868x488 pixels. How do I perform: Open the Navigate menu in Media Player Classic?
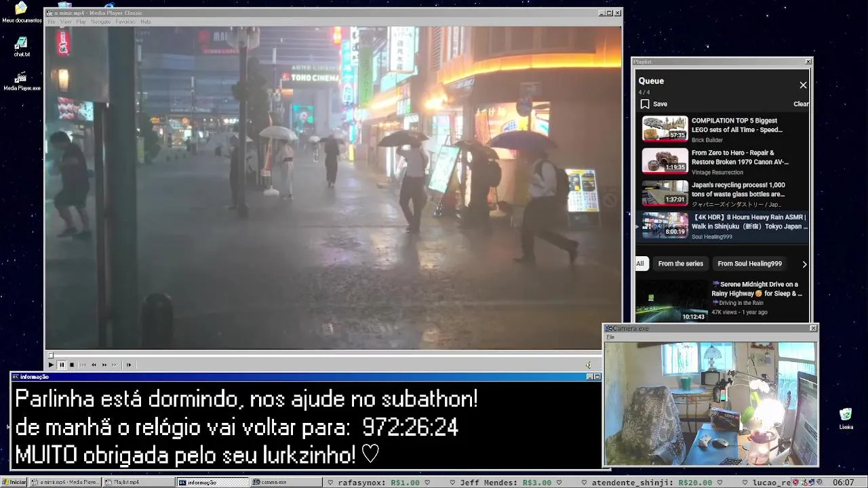click(x=100, y=22)
